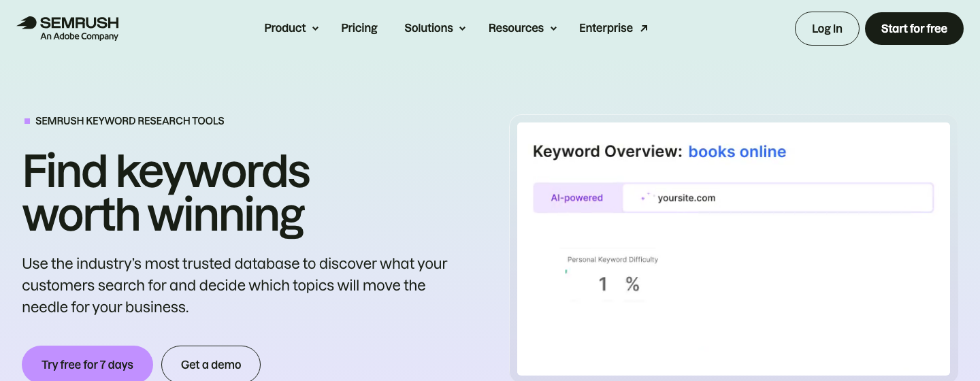Image resolution: width=980 pixels, height=381 pixels.
Task: Click the Personal Keyword Difficulty label
Action: pyautogui.click(x=612, y=259)
